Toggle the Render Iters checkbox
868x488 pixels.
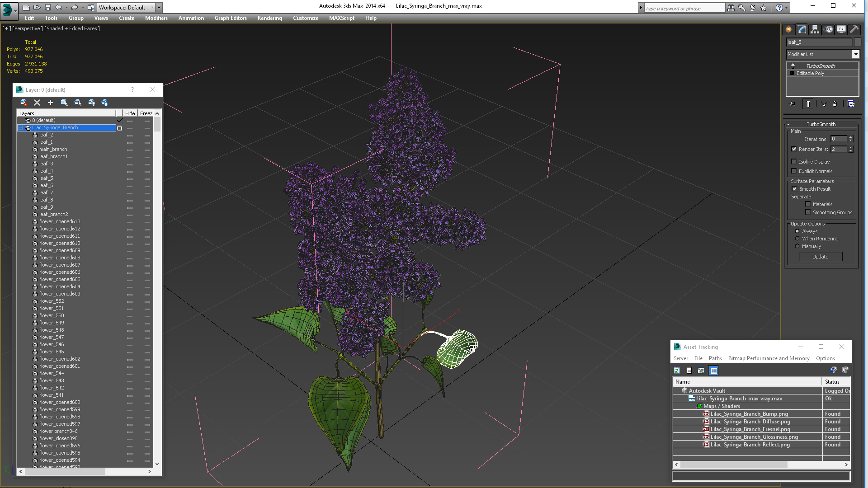click(794, 149)
